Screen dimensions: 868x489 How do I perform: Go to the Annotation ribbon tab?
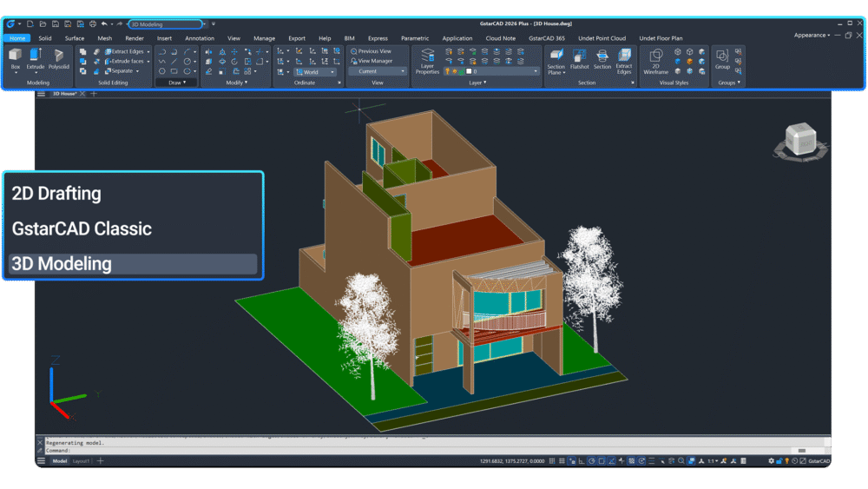200,38
